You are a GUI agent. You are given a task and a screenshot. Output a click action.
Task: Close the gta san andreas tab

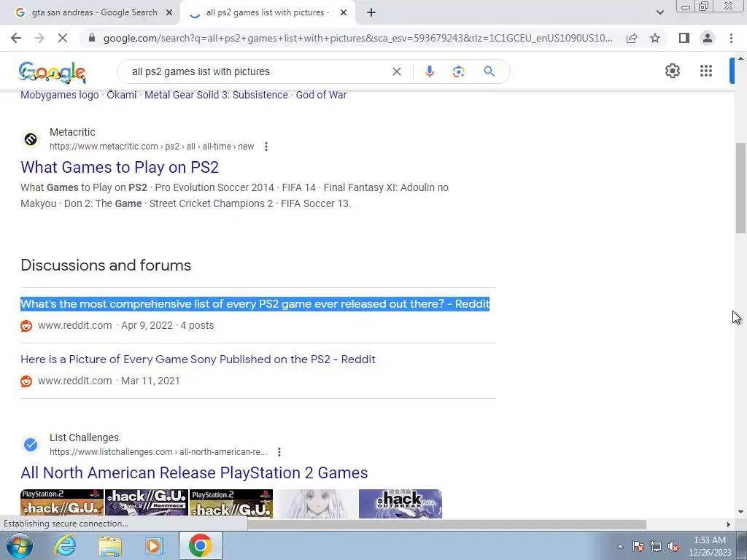(x=169, y=13)
